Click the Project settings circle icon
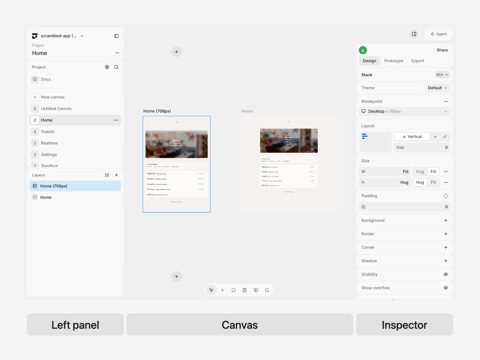The width and height of the screenshot is (480, 360). 107,67
